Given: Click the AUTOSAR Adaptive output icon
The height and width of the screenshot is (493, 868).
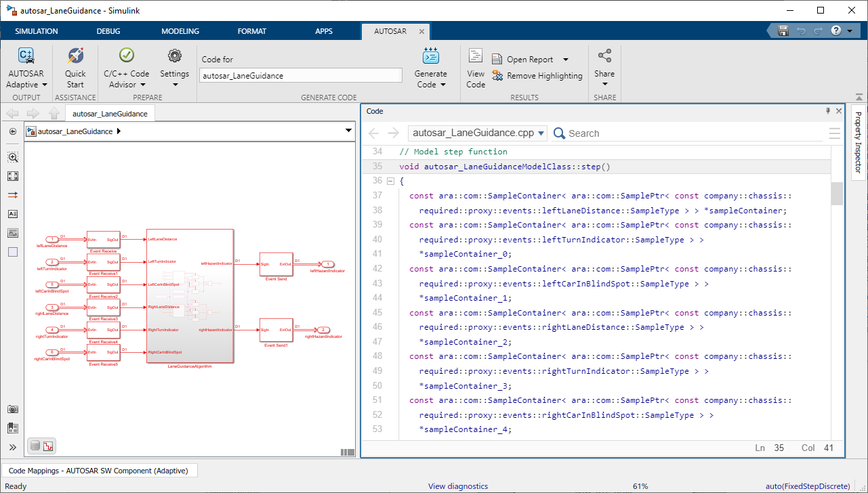Looking at the screenshot, I should click(x=26, y=56).
